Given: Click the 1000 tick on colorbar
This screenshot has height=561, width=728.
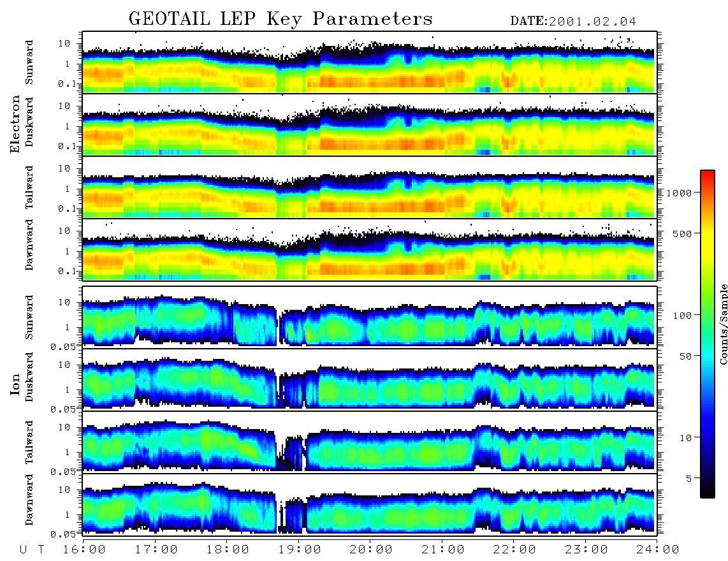Looking at the screenshot, I should (680, 193).
